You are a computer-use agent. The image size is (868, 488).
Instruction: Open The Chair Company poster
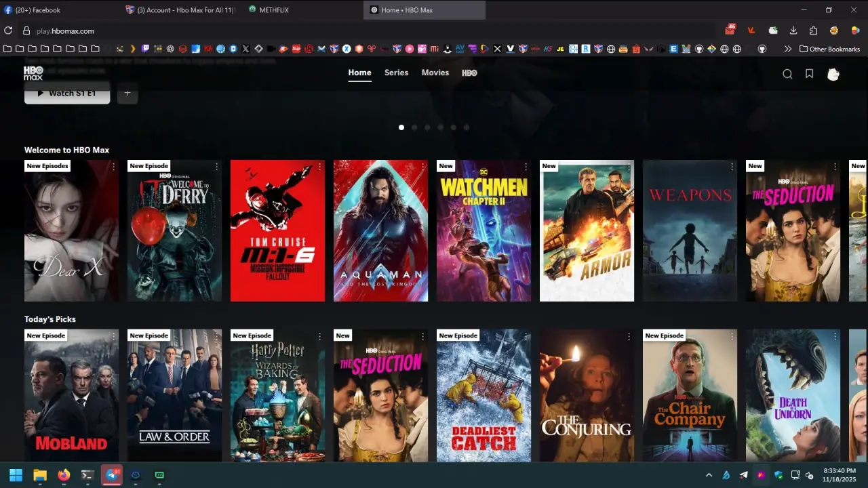point(690,396)
